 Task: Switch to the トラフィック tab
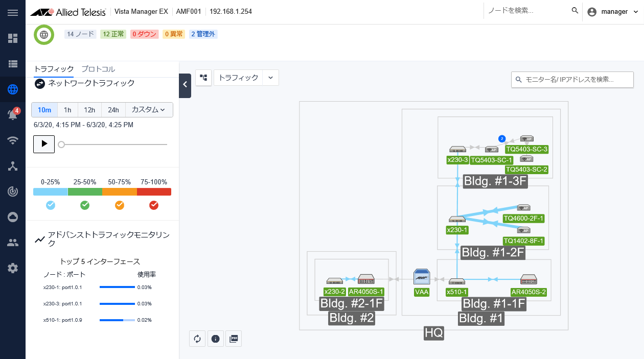54,69
